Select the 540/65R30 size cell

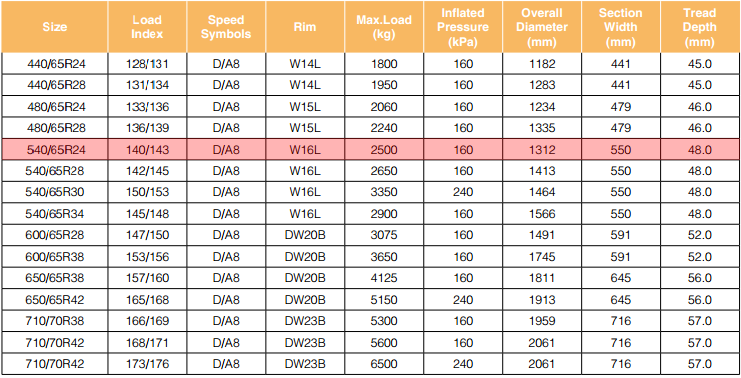coord(55,192)
